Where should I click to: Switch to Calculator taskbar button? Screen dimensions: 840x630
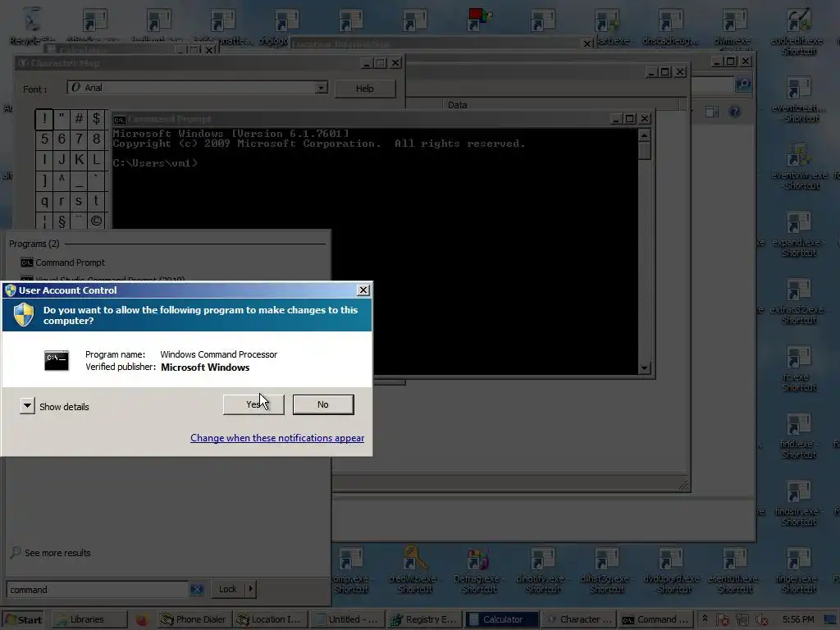pyautogui.click(x=502, y=620)
